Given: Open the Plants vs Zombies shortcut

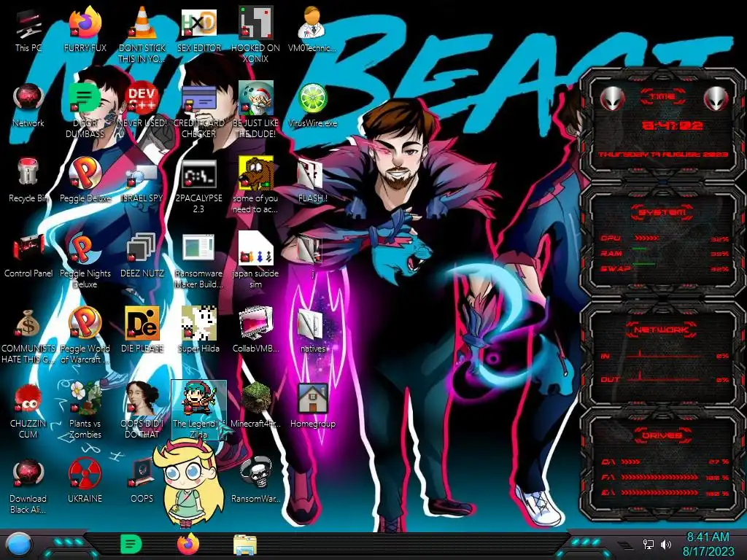Looking at the screenshot, I should click(85, 398).
